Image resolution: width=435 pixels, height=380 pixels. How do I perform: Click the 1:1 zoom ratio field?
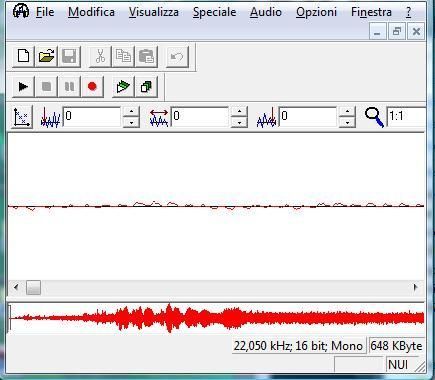406,116
